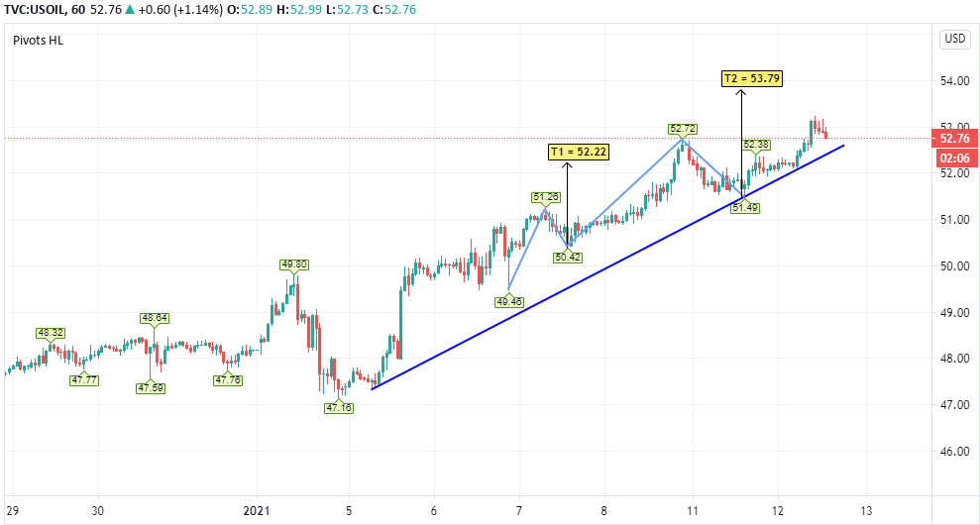Select the T1 = 52.22 target label
Image resolution: width=980 pixels, height=525 pixels.
pyautogui.click(x=580, y=152)
